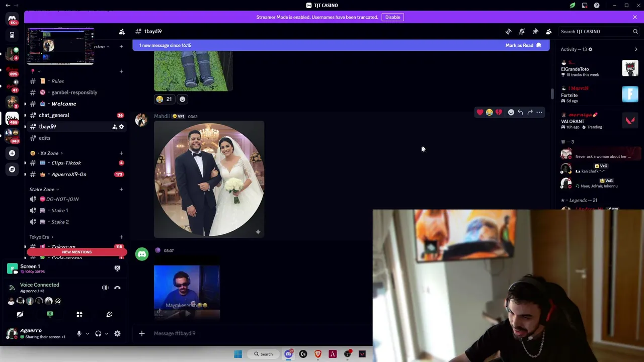Image resolution: width=644 pixels, height=362 pixels.
Task: Open the wedding photo attachment
Action: point(209,178)
